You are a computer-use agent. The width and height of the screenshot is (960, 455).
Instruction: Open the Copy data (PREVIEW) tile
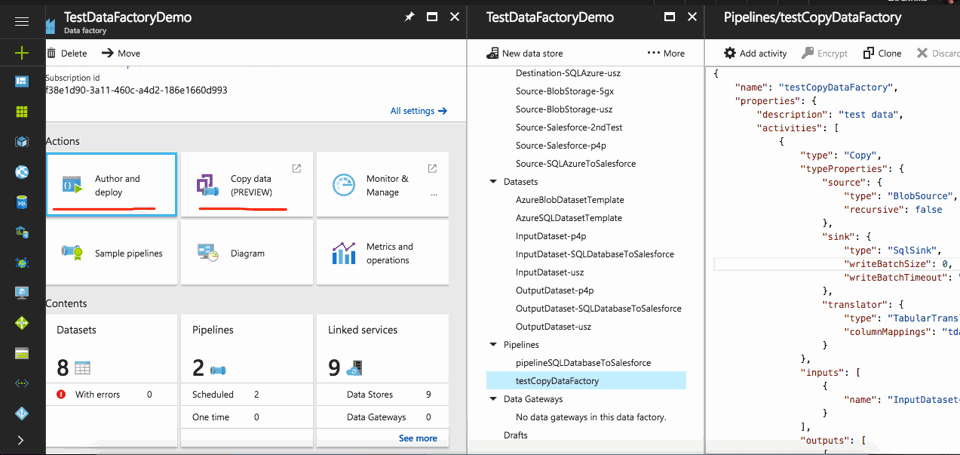(247, 185)
